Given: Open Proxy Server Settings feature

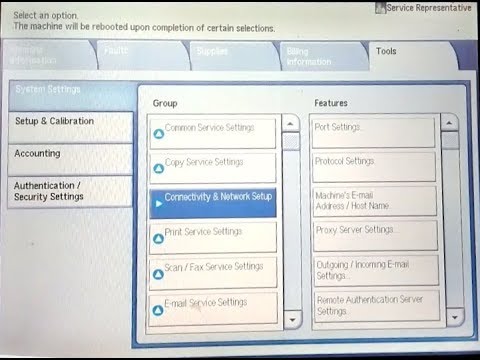Looking at the screenshot, I should 375,236.
